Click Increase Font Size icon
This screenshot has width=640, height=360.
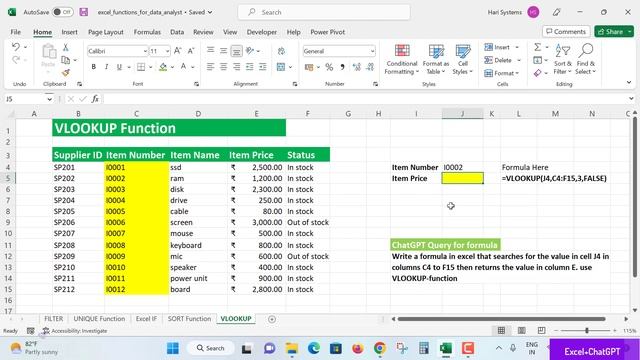(x=178, y=51)
